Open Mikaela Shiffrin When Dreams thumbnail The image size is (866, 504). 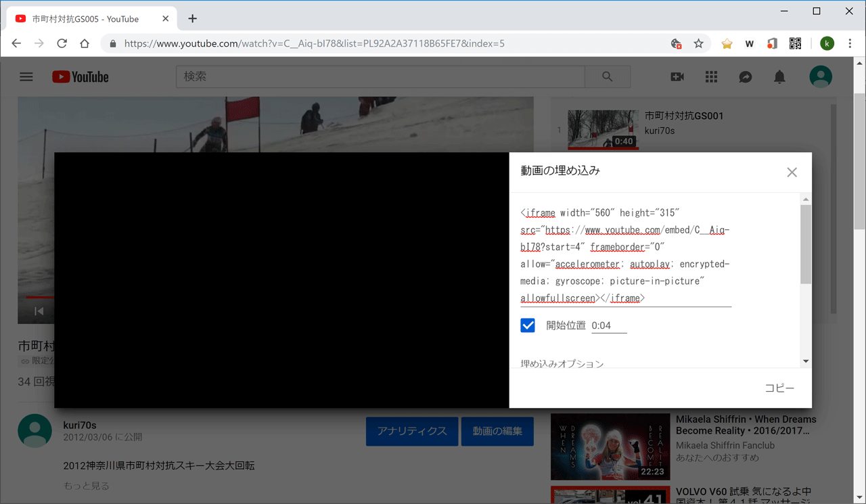pos(610,446)
